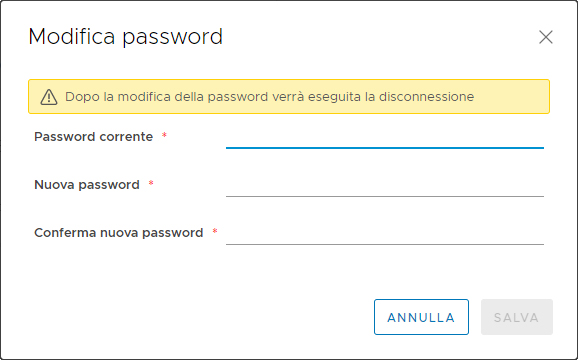Click required asterisk beside Conferma nuova password
Screen dimensions: 578x360
click(215, 231)
